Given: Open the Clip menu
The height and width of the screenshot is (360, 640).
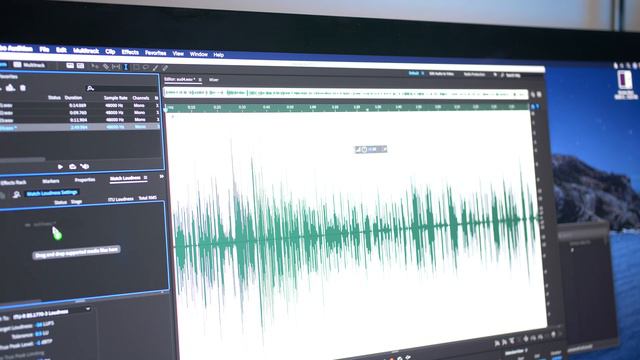Looking at the screenshot, I should (x=110, y=51).
